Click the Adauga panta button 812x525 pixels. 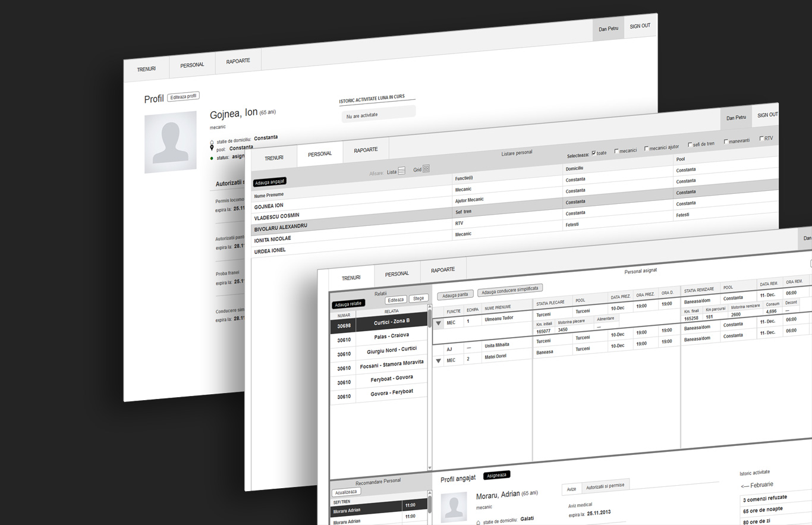tap(455, 295)
